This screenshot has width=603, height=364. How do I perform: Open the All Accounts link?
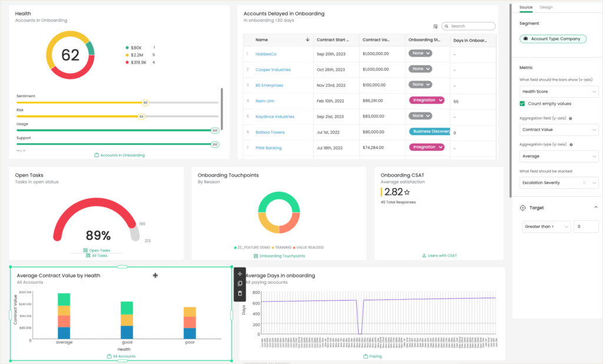pos(121,356)
